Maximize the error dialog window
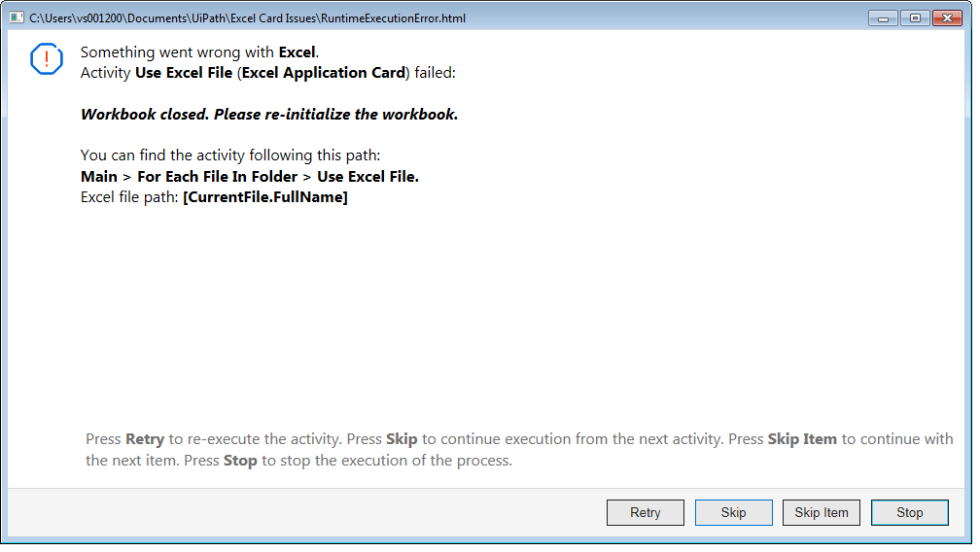Viewport: 980px width, 552px height. click(914, 17)
